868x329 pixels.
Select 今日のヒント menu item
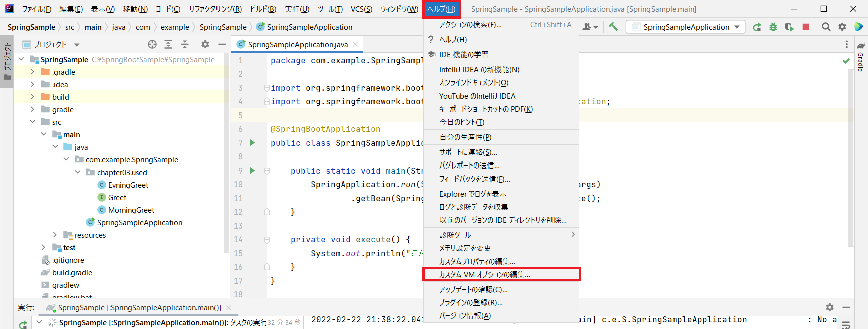501,122
